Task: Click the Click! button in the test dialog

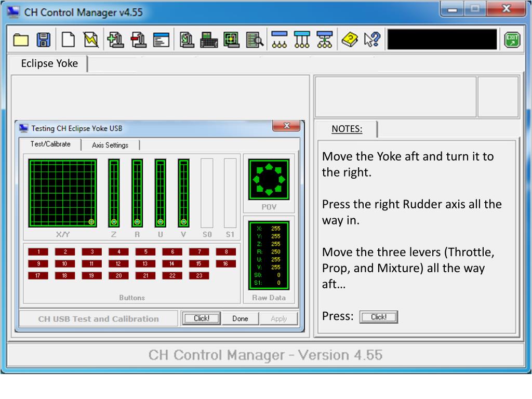Action: pyautogui.click(x=202, y=318)
